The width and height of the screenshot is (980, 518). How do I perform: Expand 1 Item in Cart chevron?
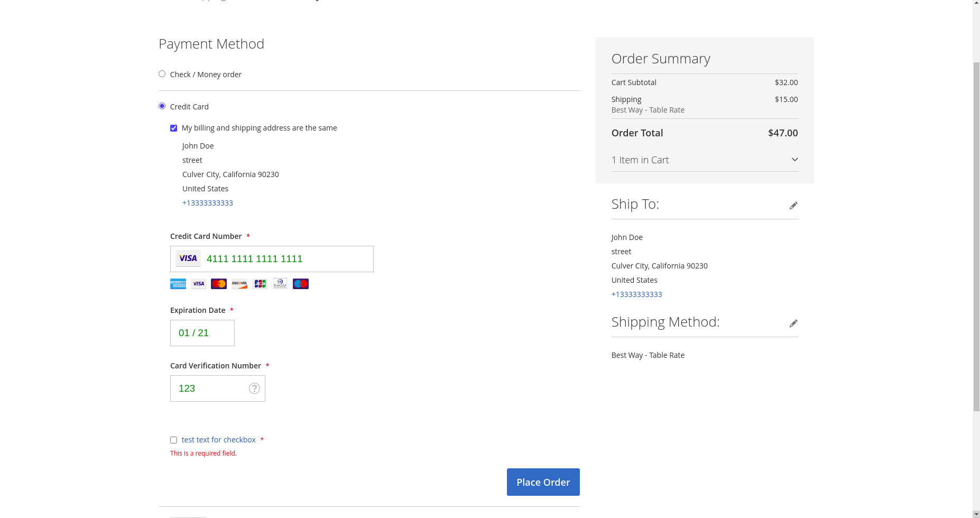(x=794, y=160)
